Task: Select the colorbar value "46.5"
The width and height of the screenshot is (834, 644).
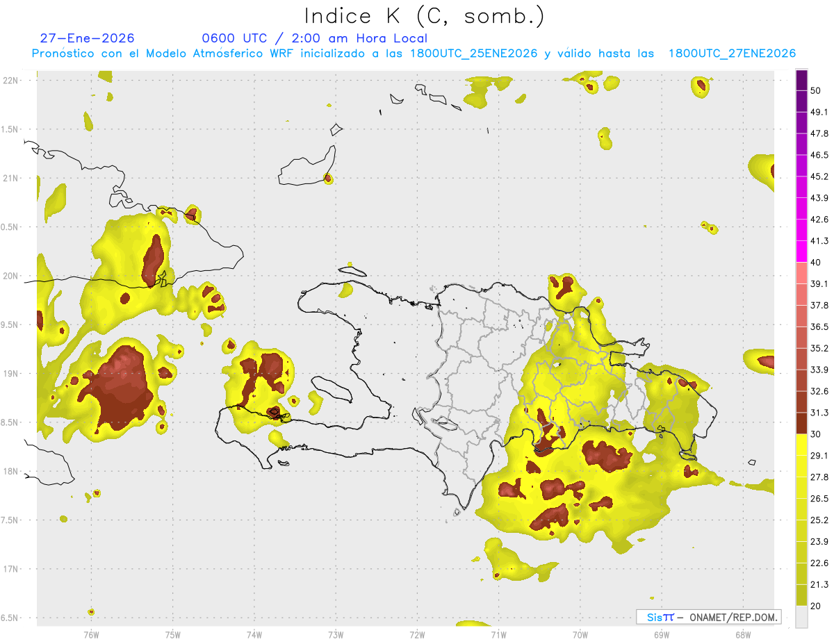Action: pos(819,155)
